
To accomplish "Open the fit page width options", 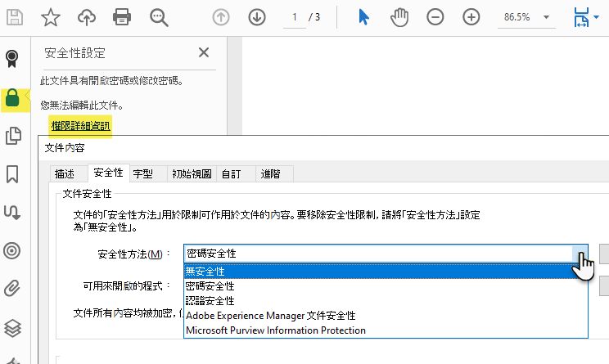I will pyautogui.click(x=586, y=17).
